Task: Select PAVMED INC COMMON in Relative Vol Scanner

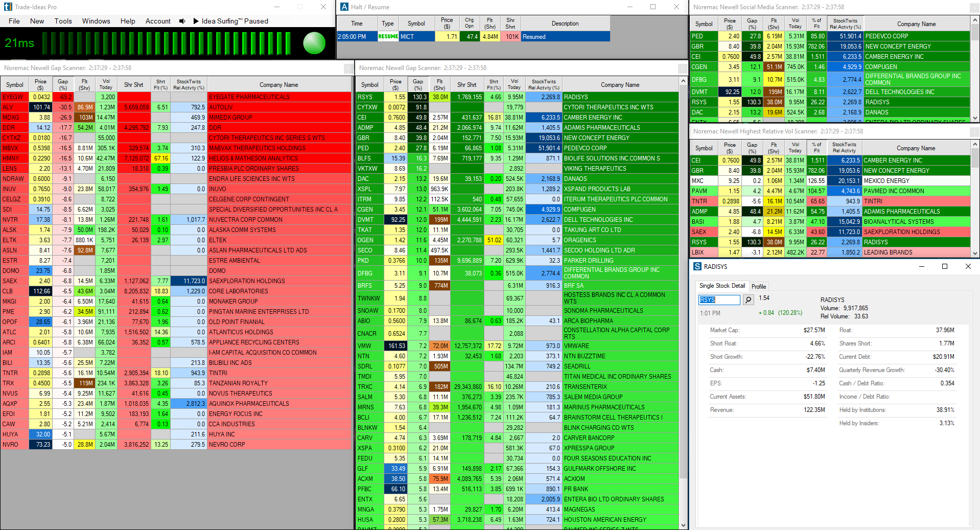Action: coord(894,191)
